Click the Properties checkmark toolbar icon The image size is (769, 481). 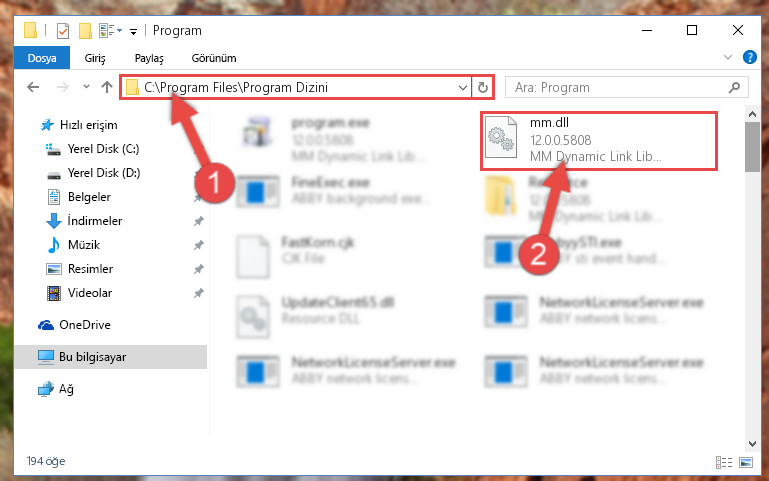[x=63, y=31]
